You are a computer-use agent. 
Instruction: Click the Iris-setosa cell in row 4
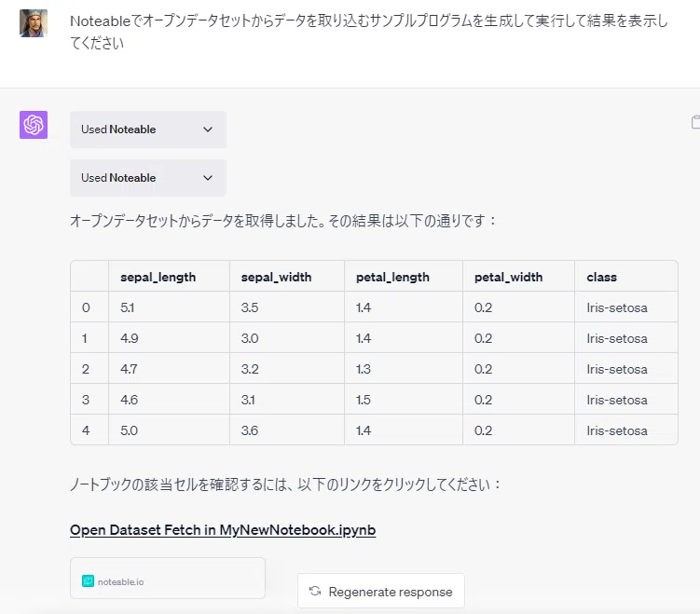pyautogui.click(x=626, y=430)
